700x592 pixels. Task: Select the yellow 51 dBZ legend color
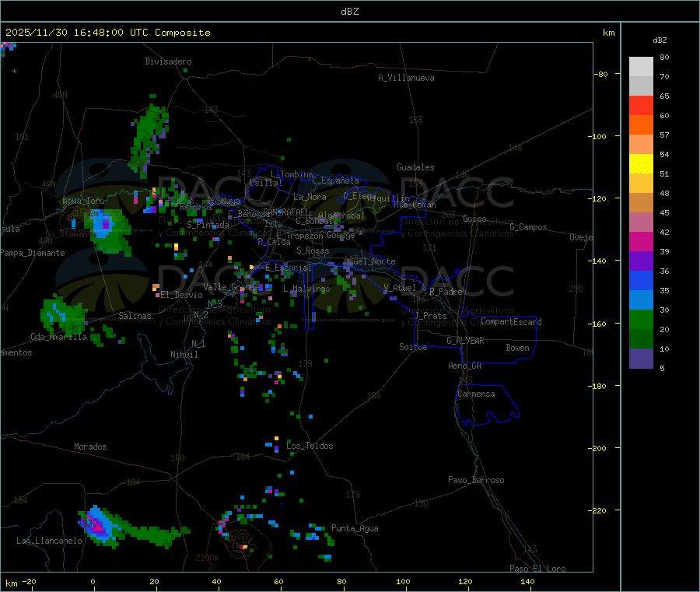641,164
